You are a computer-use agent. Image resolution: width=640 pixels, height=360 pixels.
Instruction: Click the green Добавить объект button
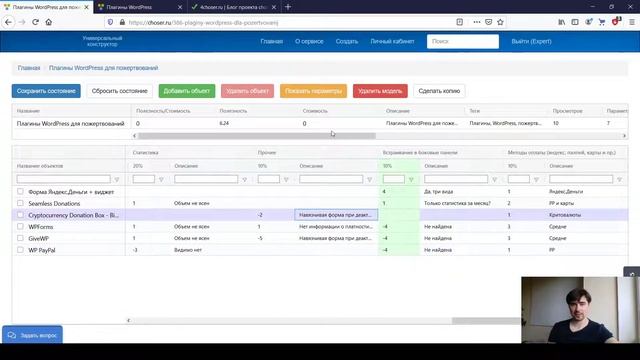pyautogui.click(x=187, y=91)
